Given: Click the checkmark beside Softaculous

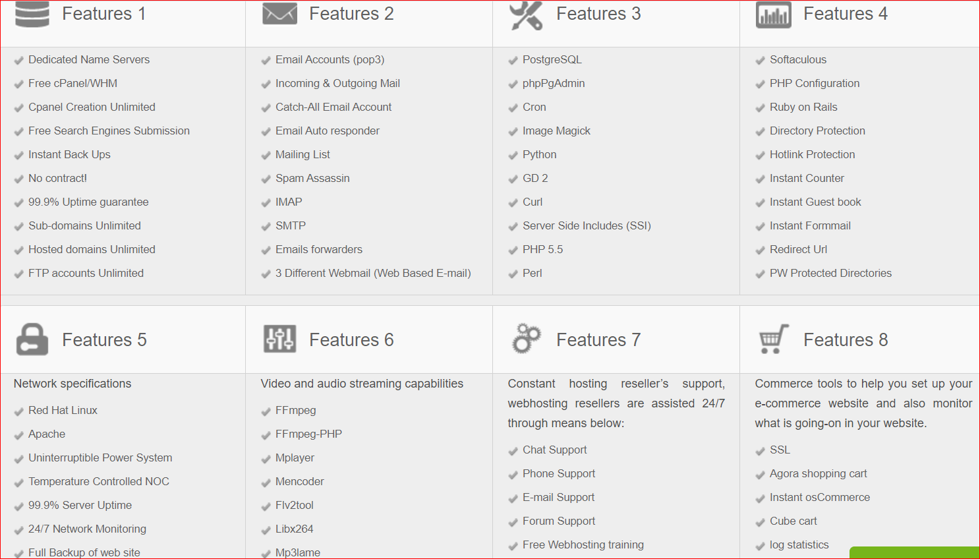Looking at the screenshot, I should coord(761,61).
